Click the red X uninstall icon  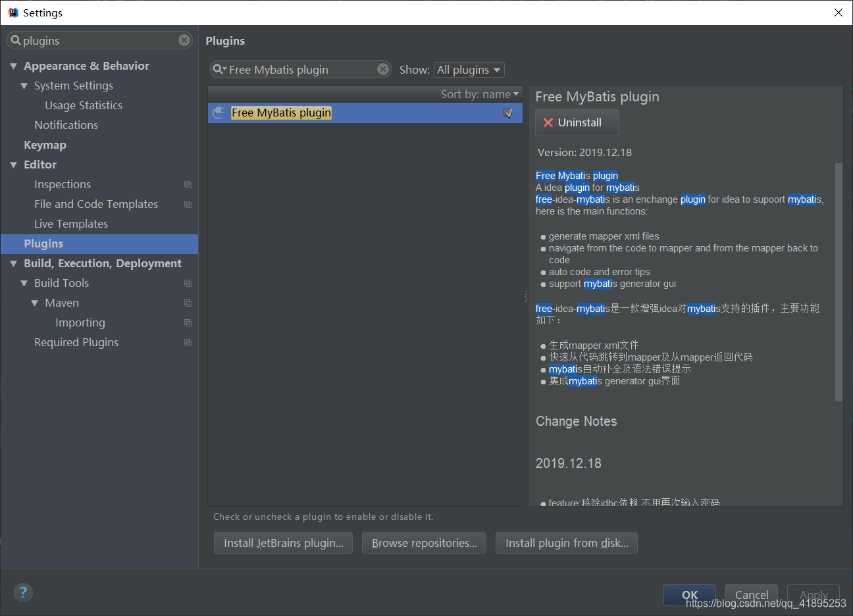[x=548, y=122]
